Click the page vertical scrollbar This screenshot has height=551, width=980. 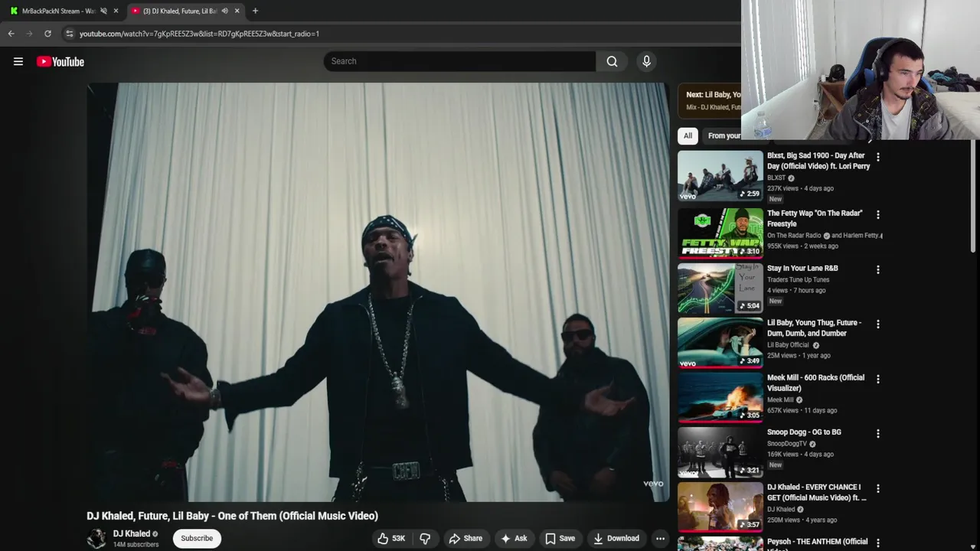(x=974, y=196)
